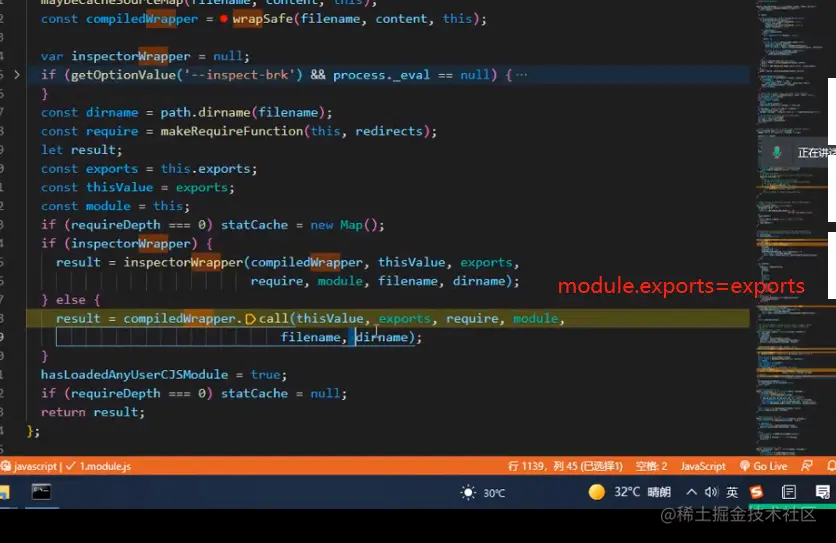Open the Windows notification center icon
Viewport: 836px width, 543px height.
click(823, 492)
